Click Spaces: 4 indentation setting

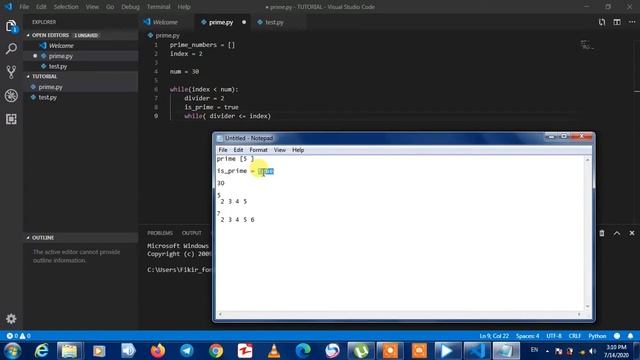(x=527, y=336)
